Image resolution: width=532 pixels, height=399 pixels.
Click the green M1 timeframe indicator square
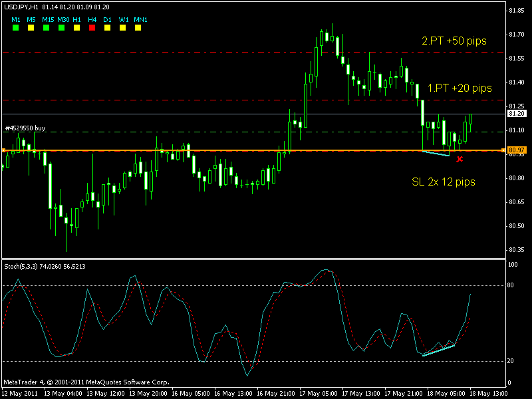pyautogui.click(x=15, y=28)
